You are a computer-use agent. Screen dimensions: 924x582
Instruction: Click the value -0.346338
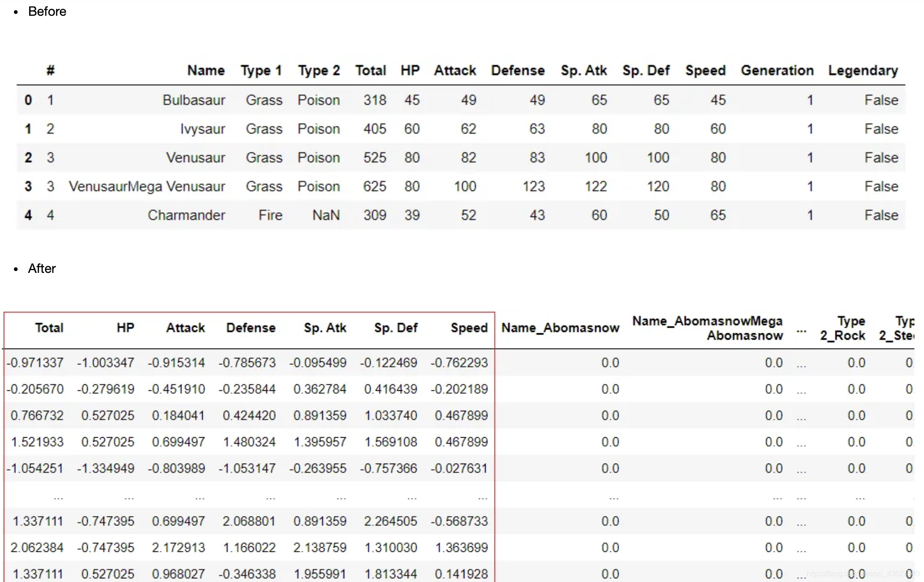pos(247,574)
